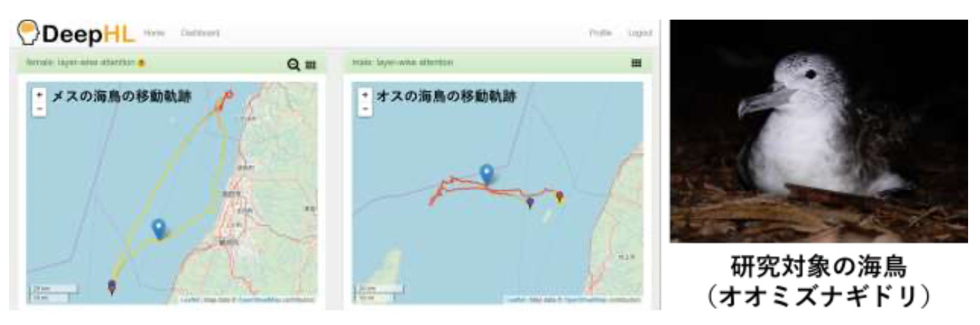Image resolution: width=980 pixels, height=325 pixels.
Task: Click the red circle marker at female track's northern end
Action: (x=228, y=94)
